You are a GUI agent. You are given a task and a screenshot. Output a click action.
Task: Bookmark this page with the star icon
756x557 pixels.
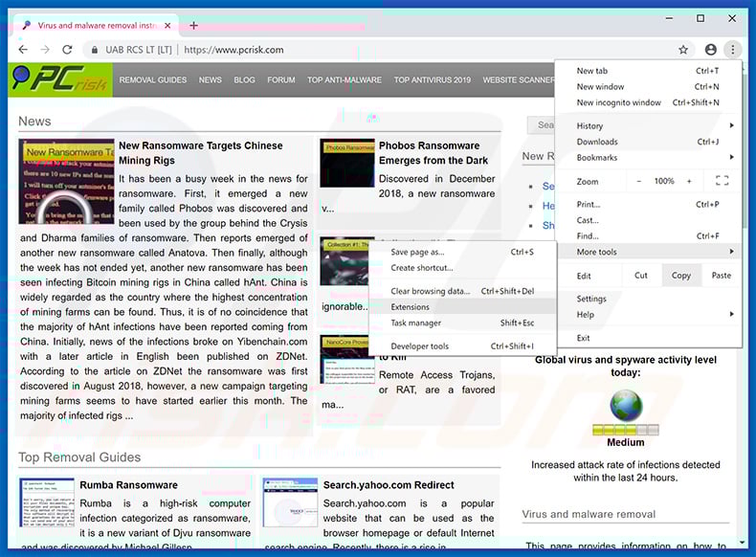coord(683,49)
